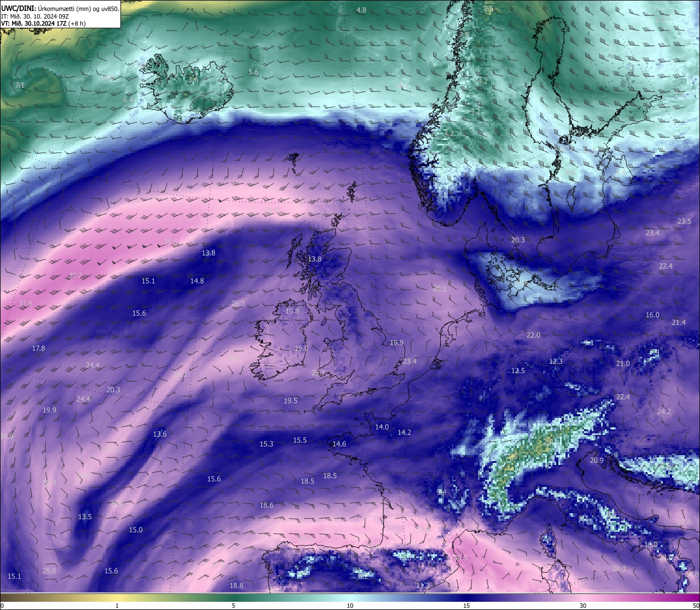This screenshot has height=610, width=700.
Task: Click the 5 label on color scale
Action: [x=234, y=606]
